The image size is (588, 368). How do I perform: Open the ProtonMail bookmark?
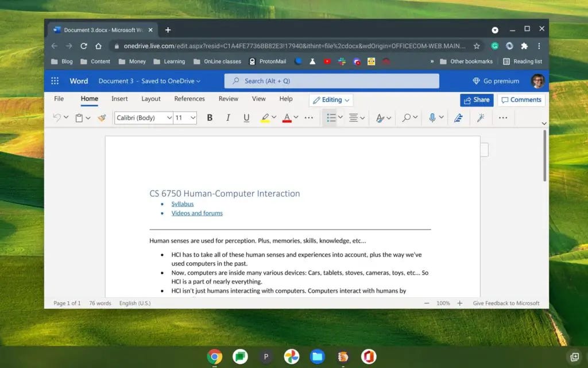tap(268, 62)
